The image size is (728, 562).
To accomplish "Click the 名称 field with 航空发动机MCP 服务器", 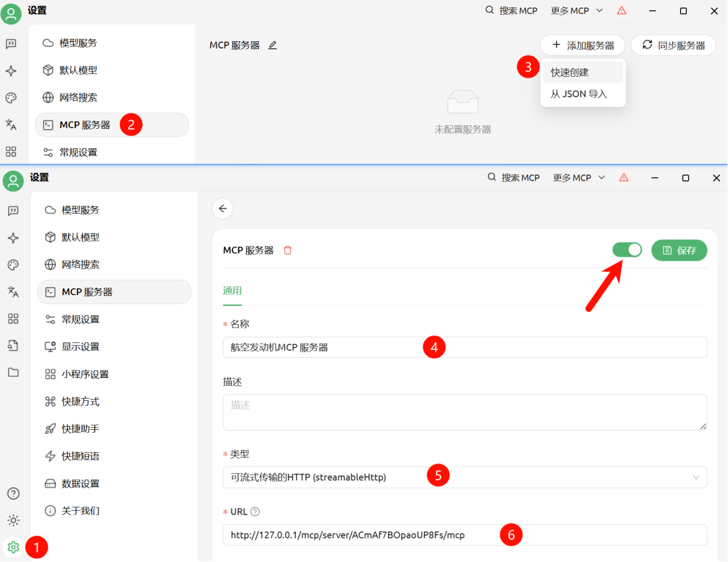I will point(464,347).
